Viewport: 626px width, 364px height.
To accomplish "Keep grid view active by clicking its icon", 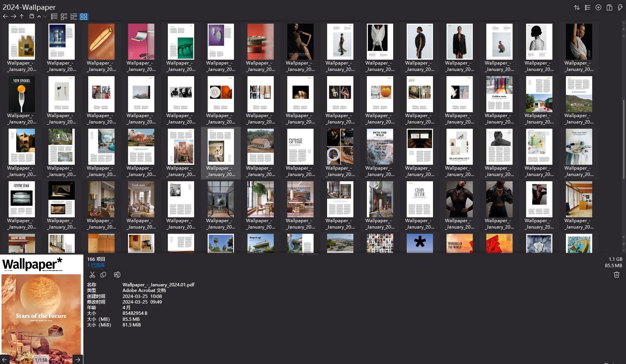I will 84,16.
